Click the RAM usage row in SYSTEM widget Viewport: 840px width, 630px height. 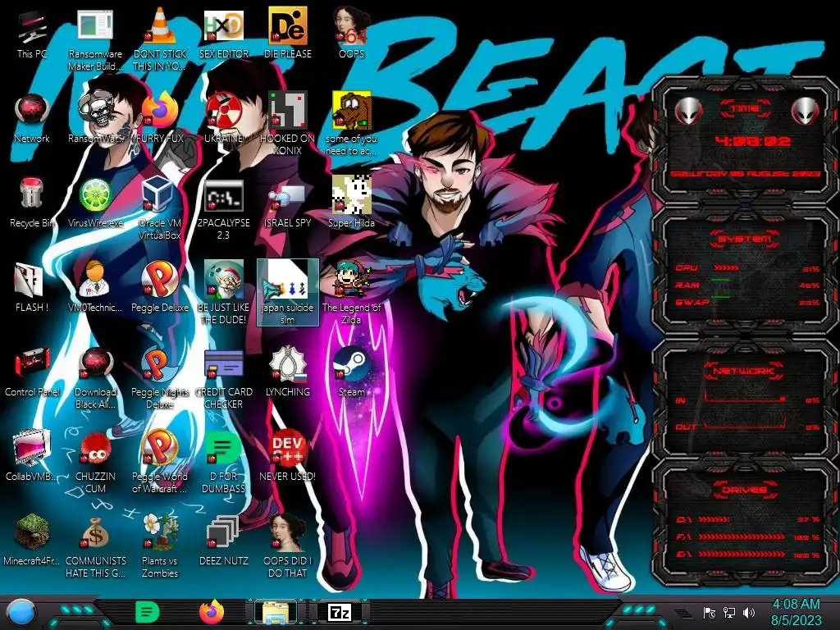pos(746,285)
